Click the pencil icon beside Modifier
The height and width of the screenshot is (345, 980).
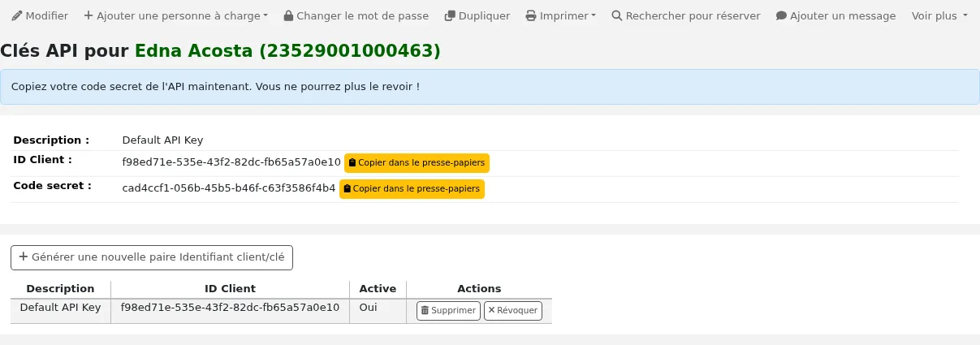[16, 15]
